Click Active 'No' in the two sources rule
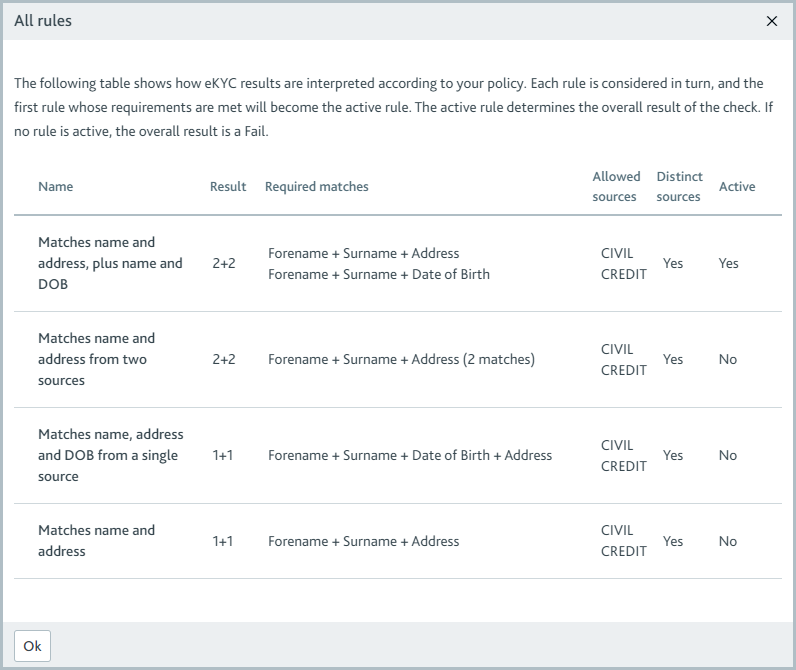 pos(728,359)
